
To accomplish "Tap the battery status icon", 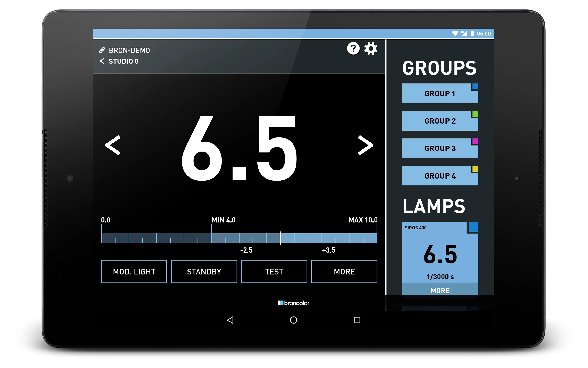I will (472, 33).
